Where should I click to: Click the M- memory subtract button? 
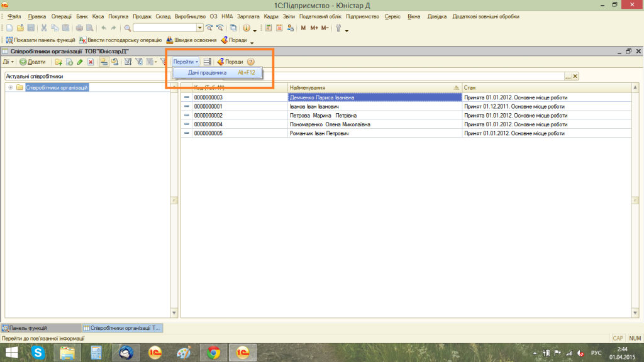click(x=325, y=28)
